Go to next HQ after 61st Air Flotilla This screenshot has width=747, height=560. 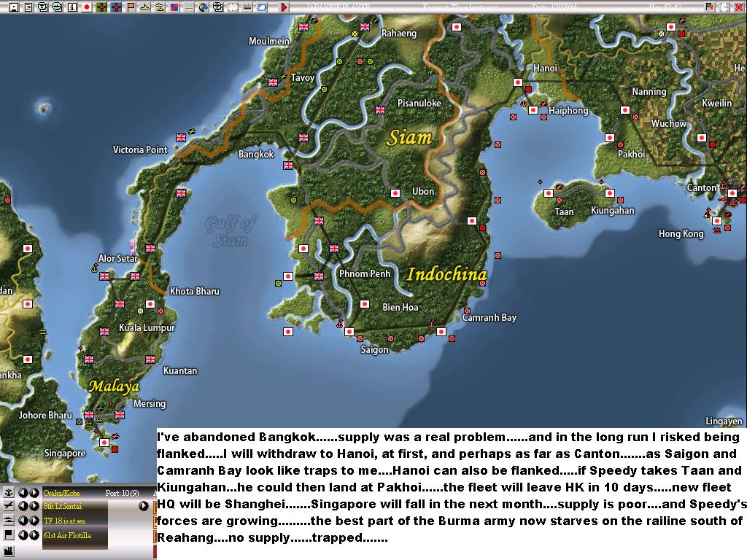pyautogui.click(x=34, y=535)
